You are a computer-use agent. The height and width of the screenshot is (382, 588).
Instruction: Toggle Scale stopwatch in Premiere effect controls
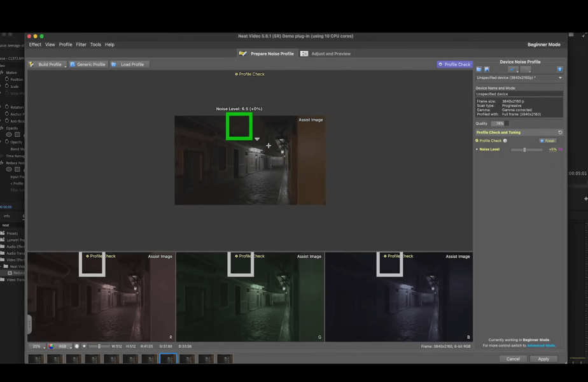pyautogui.click(x=7, y=86)
